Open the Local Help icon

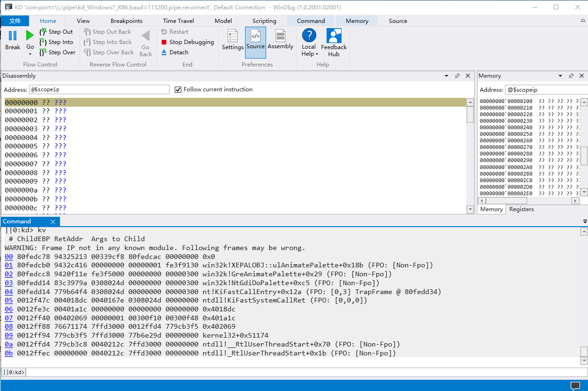309,36
